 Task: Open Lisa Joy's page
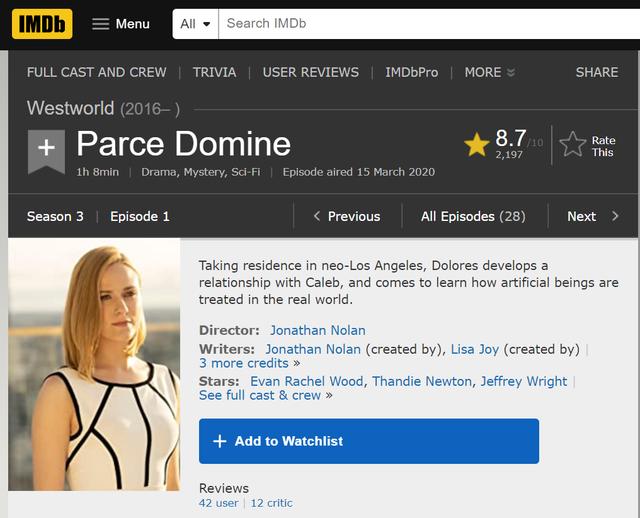click(x=475, y=349)
